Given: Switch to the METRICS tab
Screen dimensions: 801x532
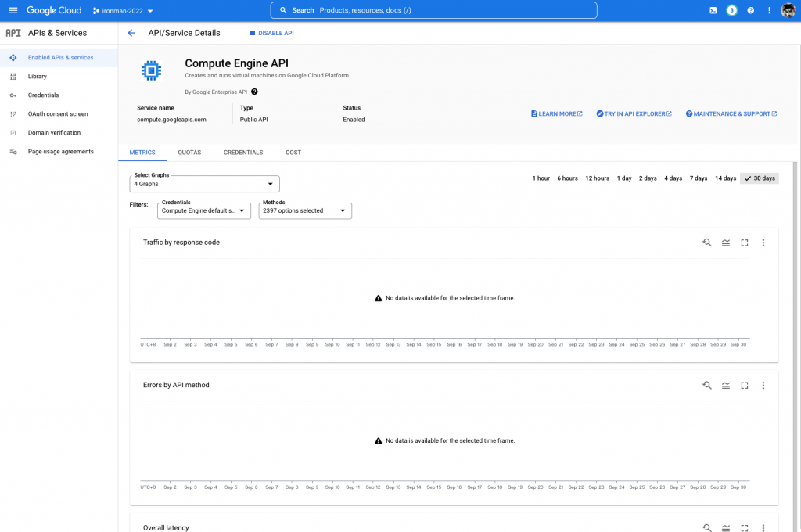Looking at the screenshot, I should pyautogui.click(x=142, y=153).
